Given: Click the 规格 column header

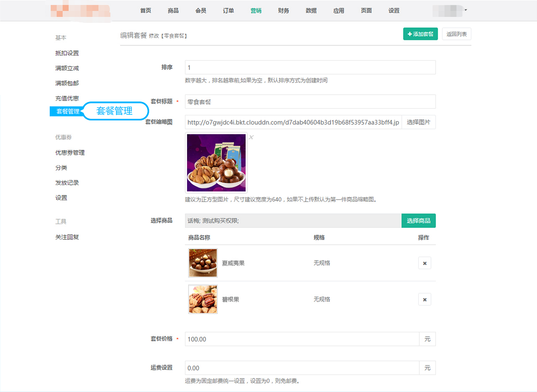Looking at the screenshot, I should [x=319, y=237].
